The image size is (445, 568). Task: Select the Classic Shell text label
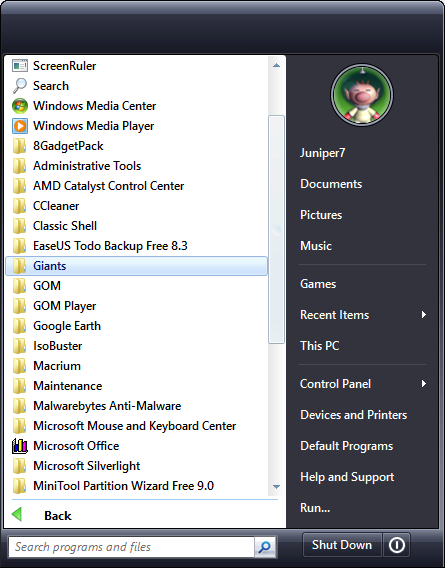[65, 226]
